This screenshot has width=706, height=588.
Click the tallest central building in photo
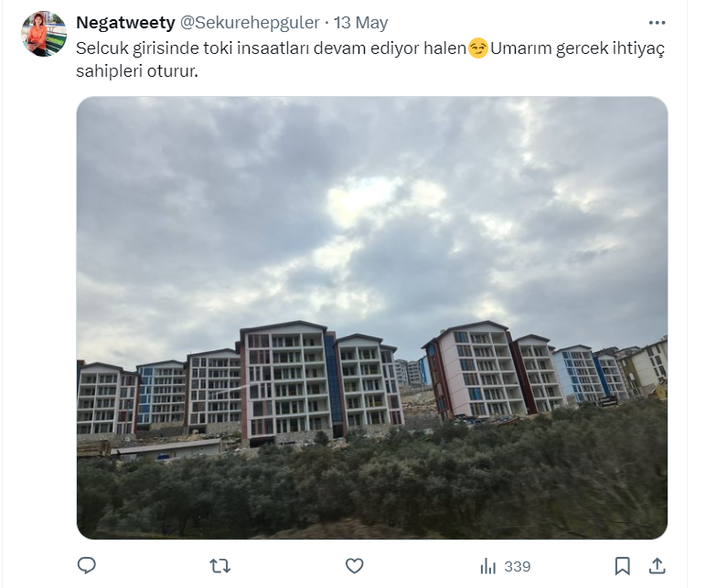point(283,382)
